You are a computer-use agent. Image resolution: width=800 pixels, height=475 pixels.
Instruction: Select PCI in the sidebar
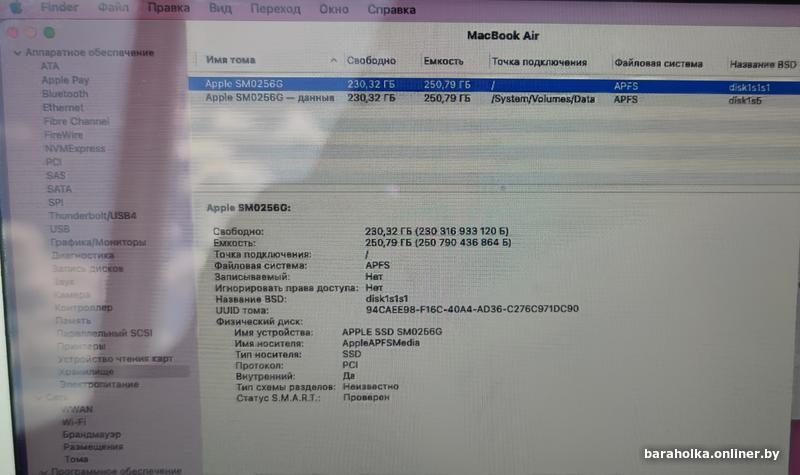click(54, 162)
